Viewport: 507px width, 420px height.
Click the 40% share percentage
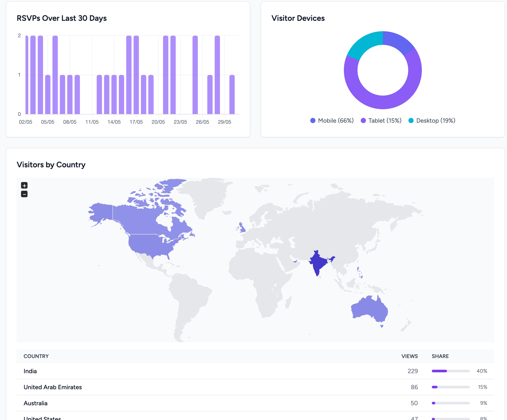482,371
